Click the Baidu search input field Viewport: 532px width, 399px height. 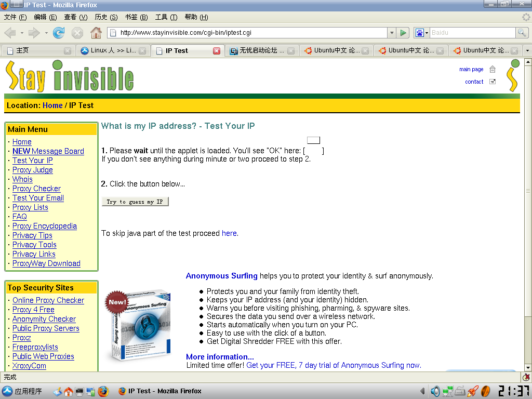click(x=473, y=33)
